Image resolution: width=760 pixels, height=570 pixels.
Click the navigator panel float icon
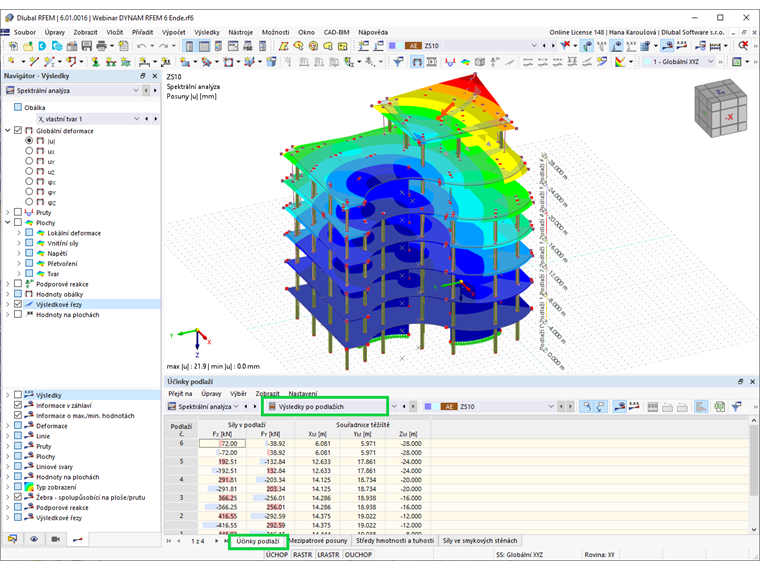point(143,76)
